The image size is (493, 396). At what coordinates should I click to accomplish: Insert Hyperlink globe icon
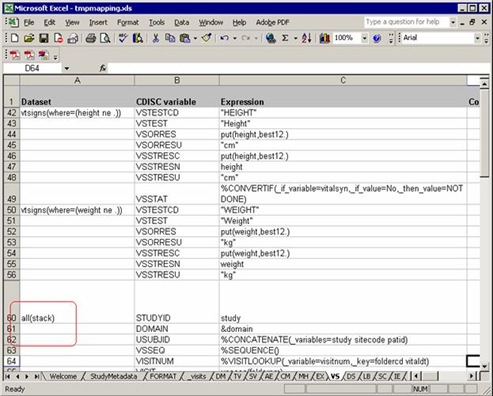[x=271, y=38]
